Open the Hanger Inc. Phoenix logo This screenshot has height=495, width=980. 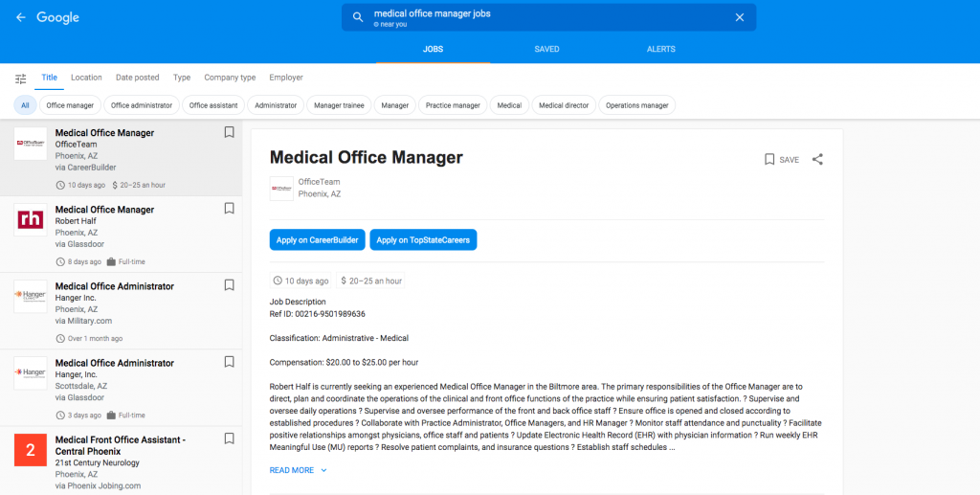(x=31, y=296)
